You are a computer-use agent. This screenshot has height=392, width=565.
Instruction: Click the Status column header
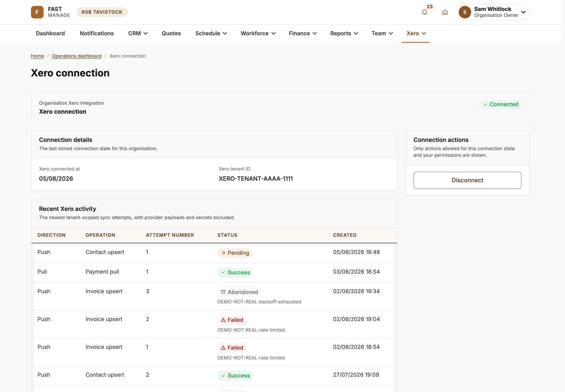227,235
